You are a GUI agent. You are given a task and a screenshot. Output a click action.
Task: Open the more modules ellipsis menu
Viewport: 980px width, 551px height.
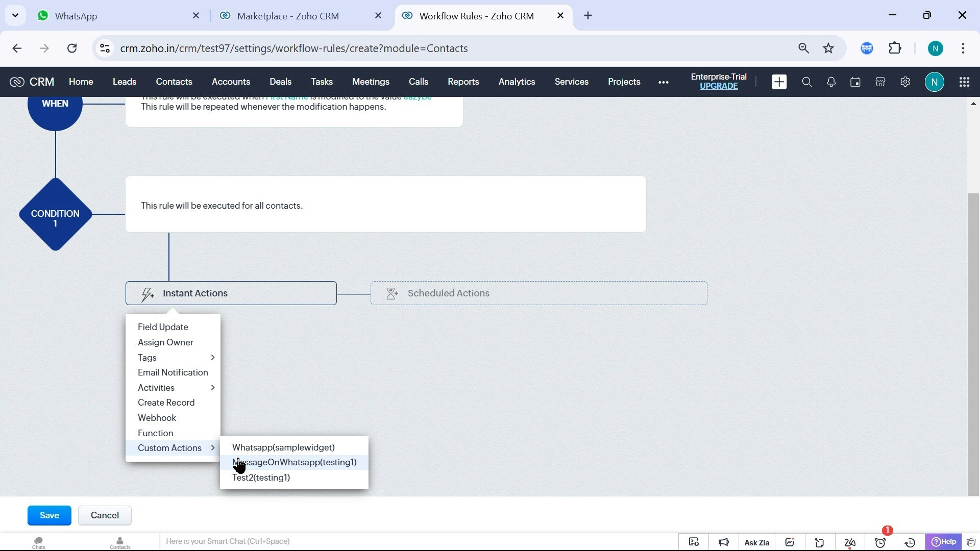pos(663,82)
